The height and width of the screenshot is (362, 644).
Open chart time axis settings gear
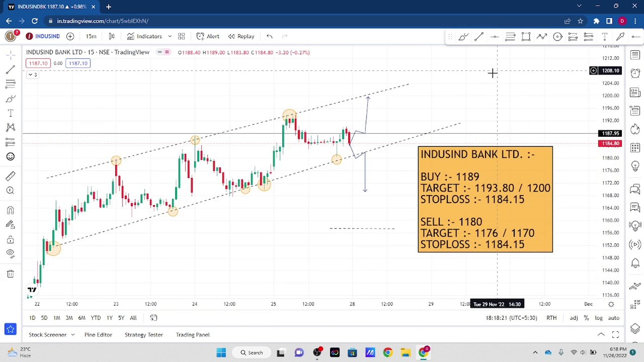pyautogui.click(x=611, y=304)
